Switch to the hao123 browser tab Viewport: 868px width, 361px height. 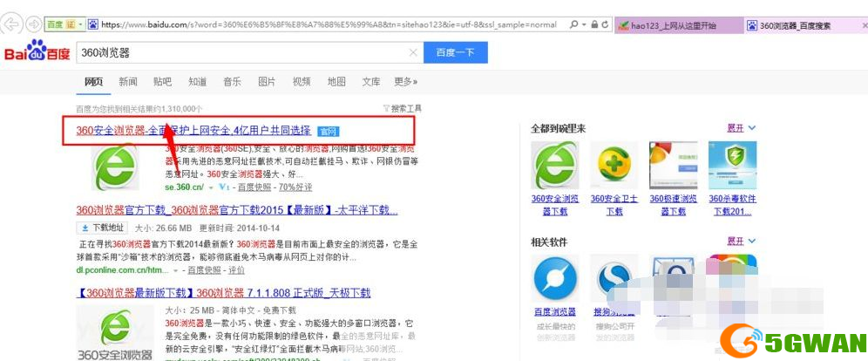pyautogui.click(x=679, y=25)
